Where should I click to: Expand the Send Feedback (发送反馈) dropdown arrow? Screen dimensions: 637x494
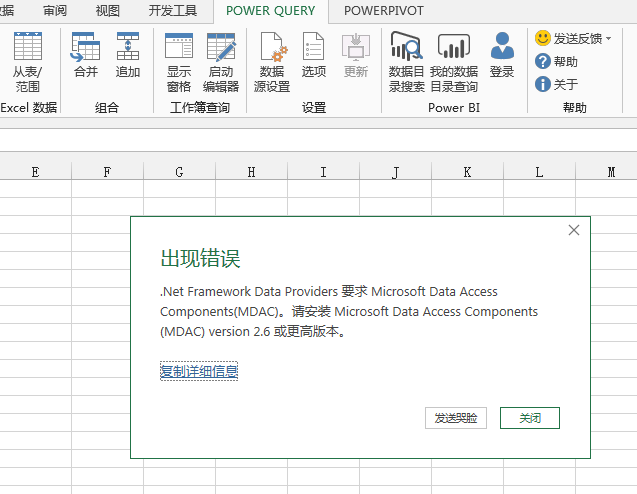click(608, 39)
